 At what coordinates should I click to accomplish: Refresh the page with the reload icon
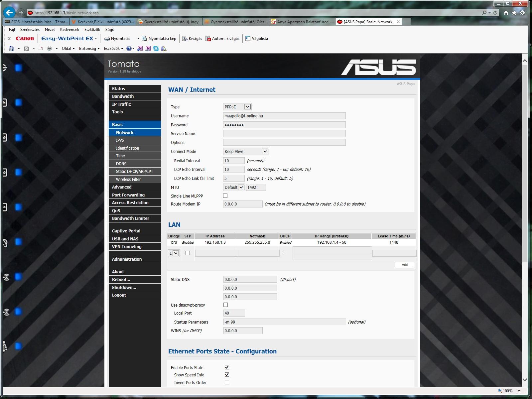[495, 13]
